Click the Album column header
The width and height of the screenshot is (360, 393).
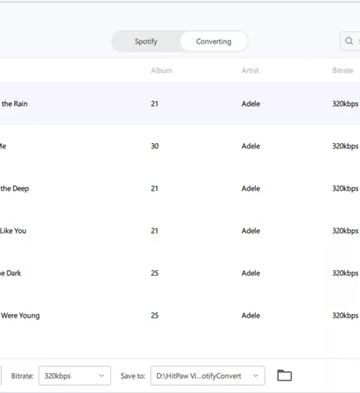point(161,70)
